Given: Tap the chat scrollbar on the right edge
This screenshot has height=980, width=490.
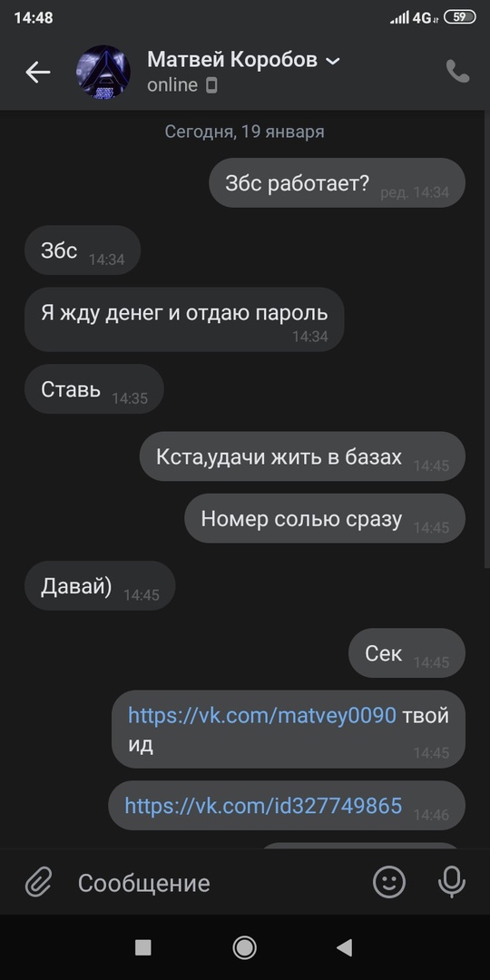Looking at the screenshot, I should [x=487, y=338].
